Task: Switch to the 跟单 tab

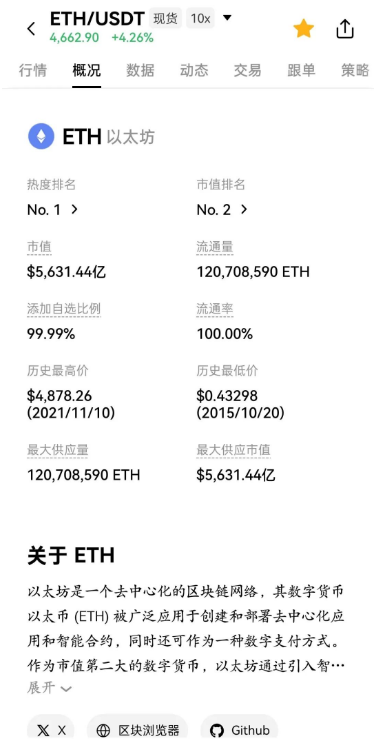Action: click(x=302, y=71)
